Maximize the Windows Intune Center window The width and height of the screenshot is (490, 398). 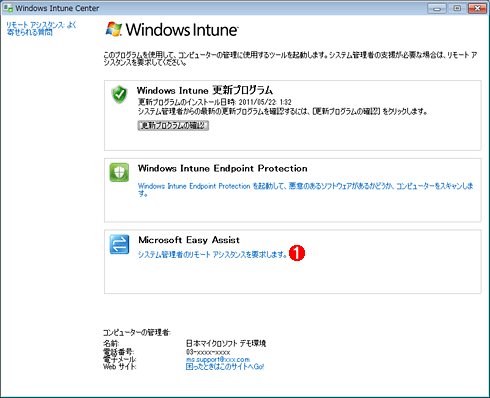tap(457, 8)
